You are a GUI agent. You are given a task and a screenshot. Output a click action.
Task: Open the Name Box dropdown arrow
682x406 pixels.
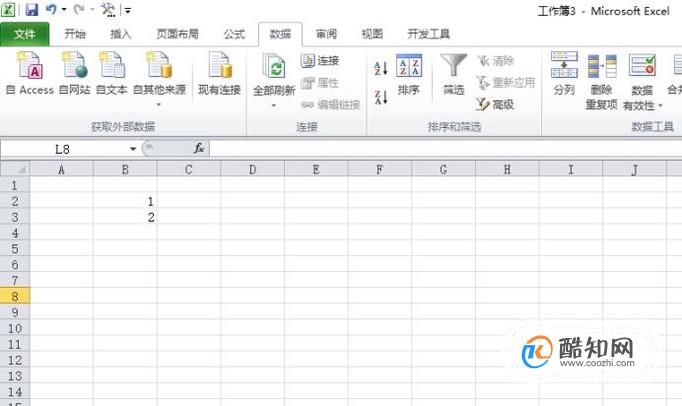133,149
